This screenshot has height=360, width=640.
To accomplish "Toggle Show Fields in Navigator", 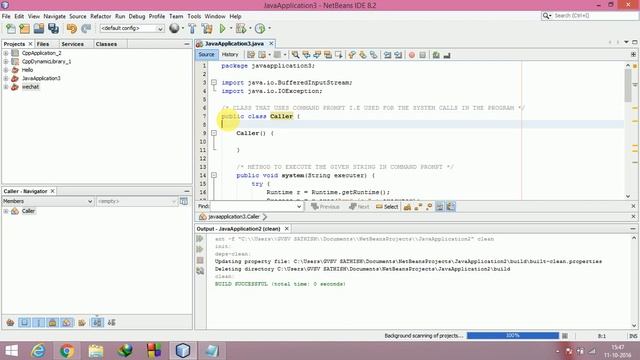I will click(x=24, y=322).
